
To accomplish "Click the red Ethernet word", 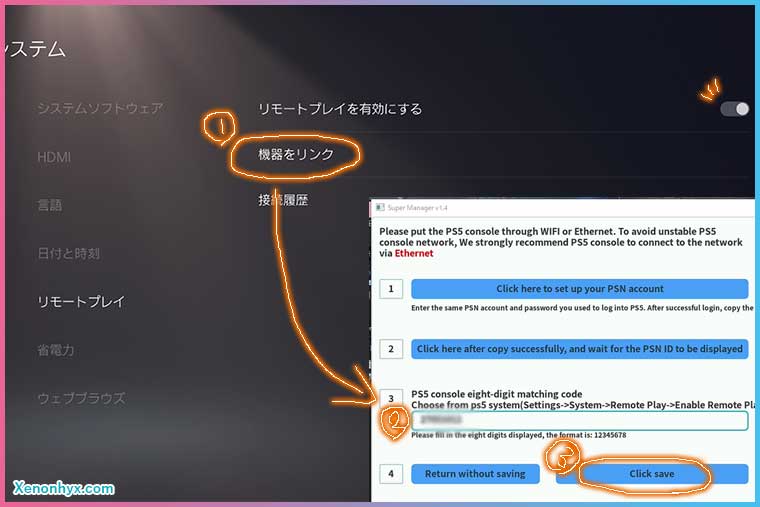I will (x=413, y=253).
